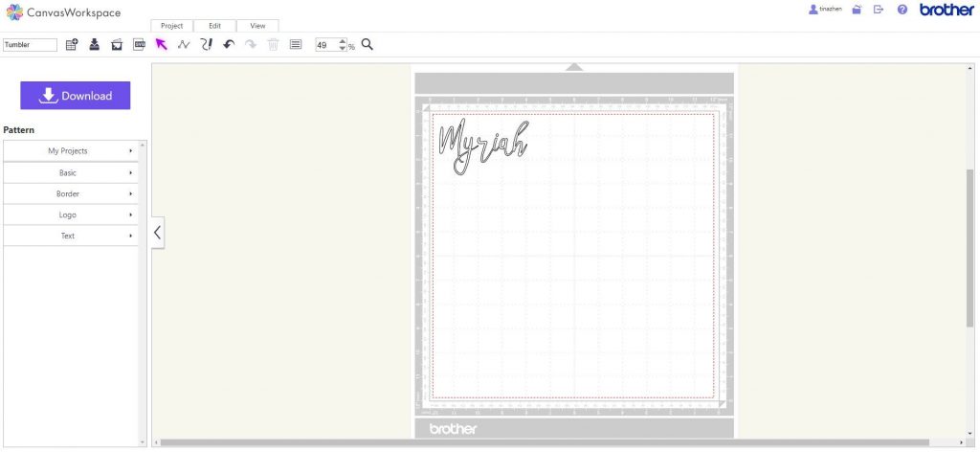Expand the Basic pattern category
This screenshot has width=980, height=452.
[x=72, y=172]
